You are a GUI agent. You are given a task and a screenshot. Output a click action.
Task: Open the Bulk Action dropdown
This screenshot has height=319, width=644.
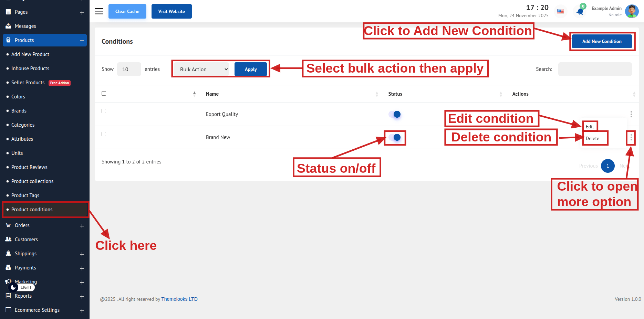pos(203,69)
